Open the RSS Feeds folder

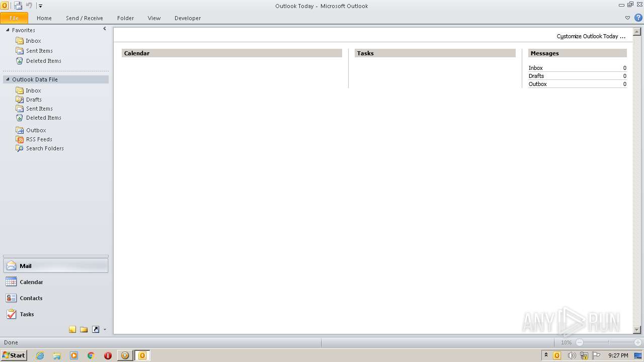[39, 139]
